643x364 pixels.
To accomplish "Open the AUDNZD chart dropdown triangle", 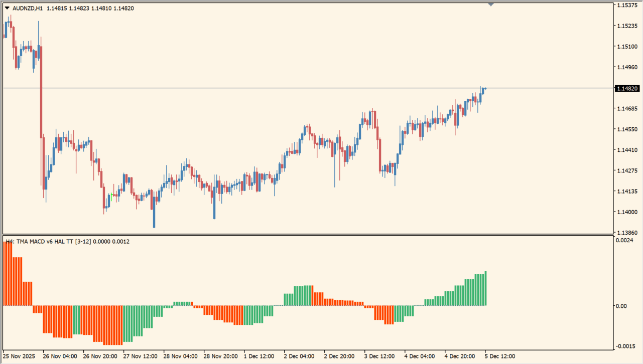I will [x=6, y=8].
